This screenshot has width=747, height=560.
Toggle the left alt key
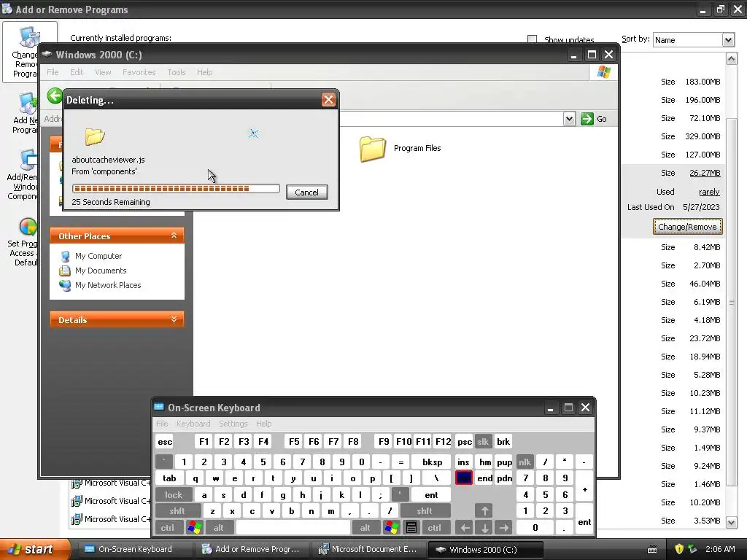(x=218, y=528)
